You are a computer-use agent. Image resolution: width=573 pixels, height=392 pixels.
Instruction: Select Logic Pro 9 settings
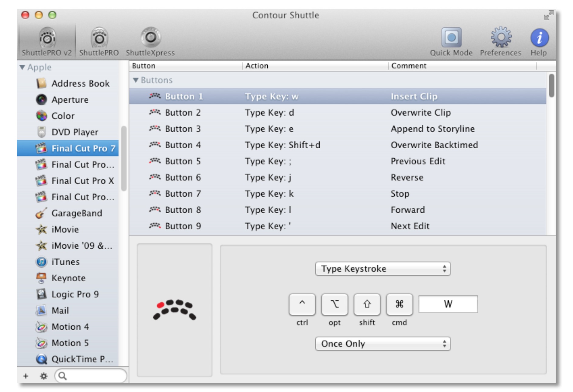[68, 294]
